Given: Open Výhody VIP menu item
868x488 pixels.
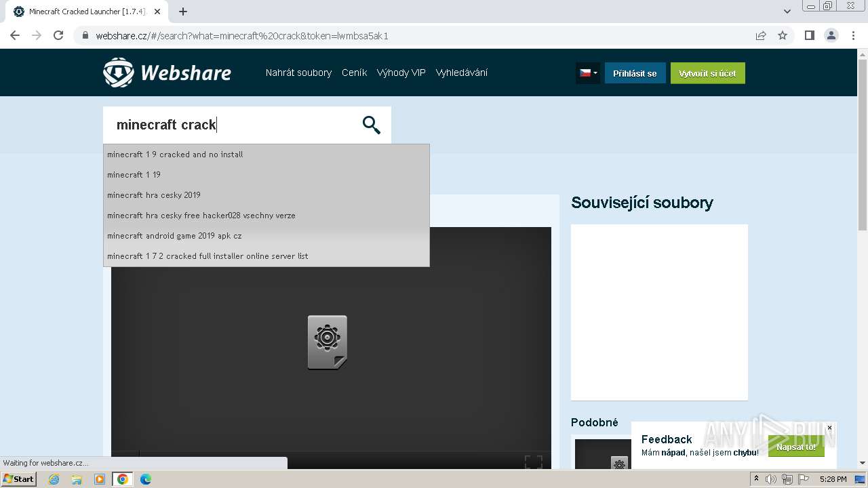Looking at the screenshot, I should [401, 73].
